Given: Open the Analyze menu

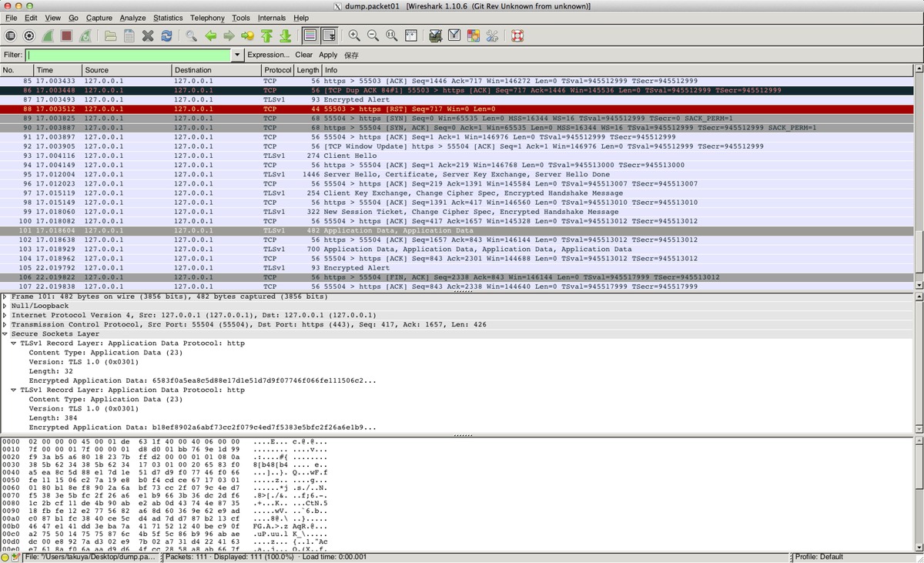Looking at the screenshot, I should click(132, 18).
